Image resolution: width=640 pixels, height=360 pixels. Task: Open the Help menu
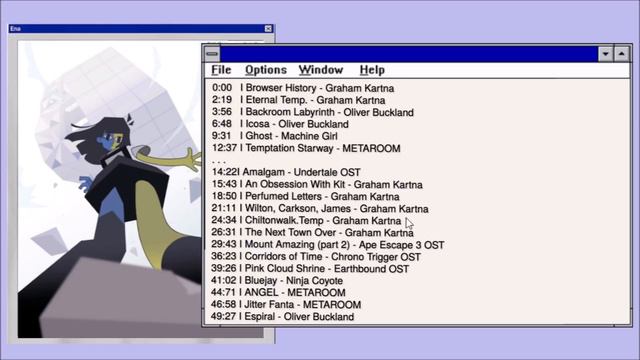372,70
